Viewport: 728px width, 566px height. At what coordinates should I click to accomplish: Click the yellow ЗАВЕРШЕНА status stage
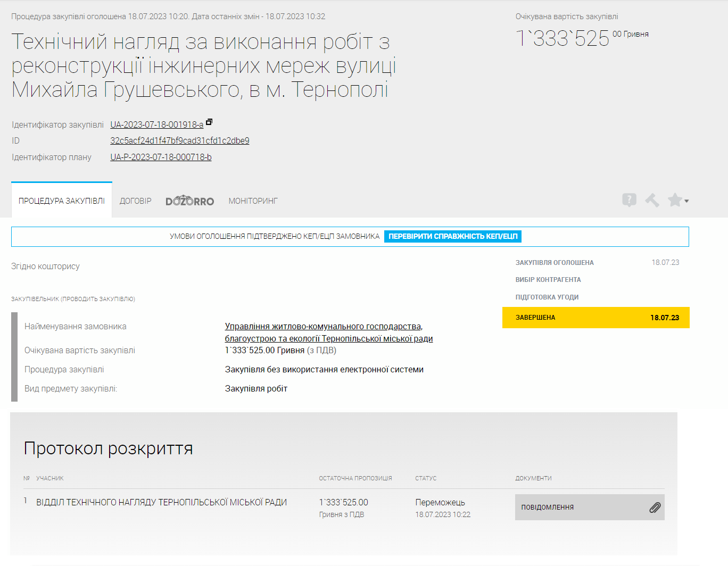coord(596,317)
